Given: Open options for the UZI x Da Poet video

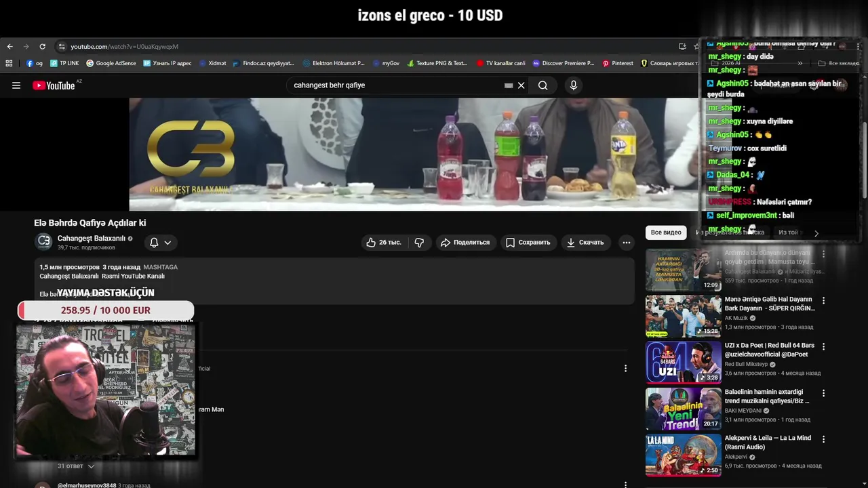Looking at the screenshot, I should click(824, 346).
